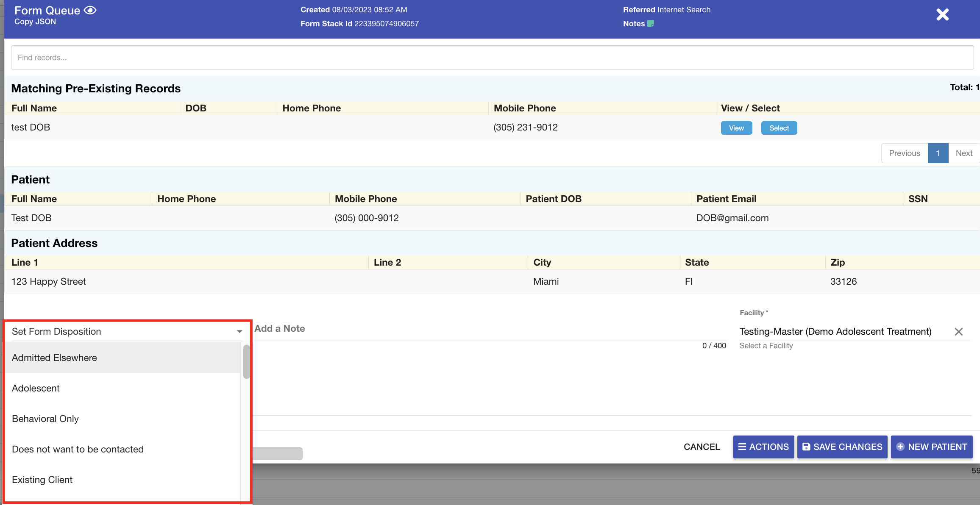This screenshot has height=505, width=980.
Task: Choose Adolescent from disposition list
Action: coord(36,388)
